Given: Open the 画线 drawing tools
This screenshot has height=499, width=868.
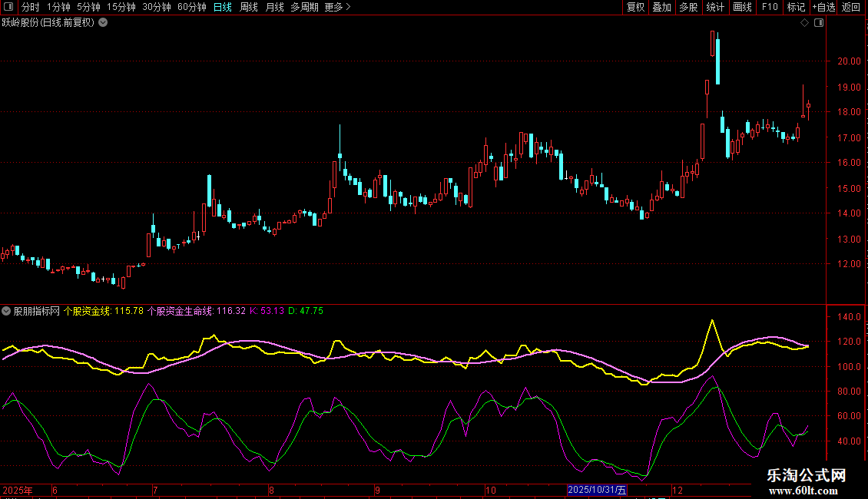Looking at the screenshot, I should coord(742,7).
